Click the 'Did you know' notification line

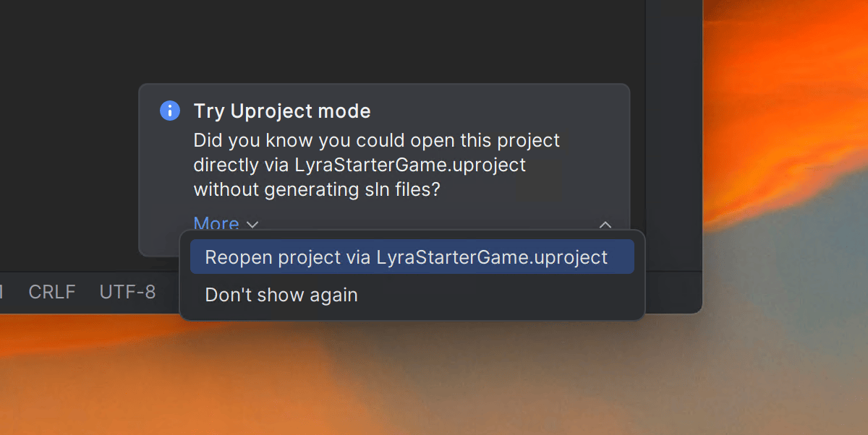tap(376, 140)
